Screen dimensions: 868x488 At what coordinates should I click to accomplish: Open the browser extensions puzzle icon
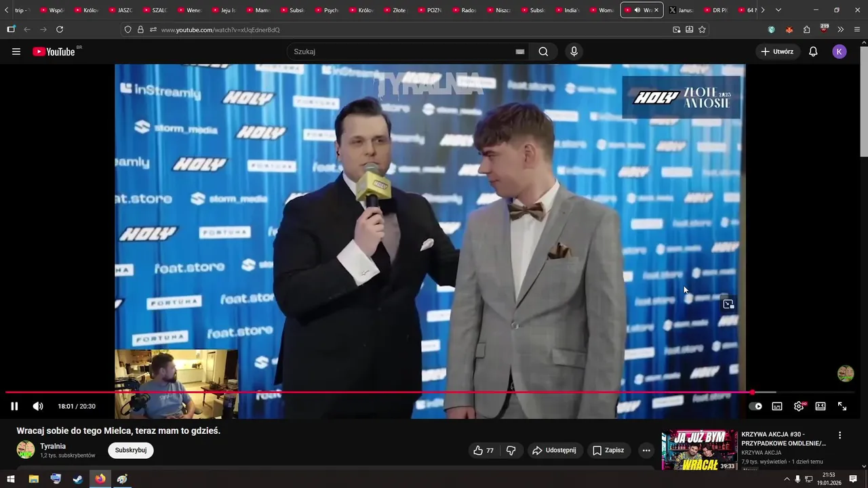[x=806, y=29]
